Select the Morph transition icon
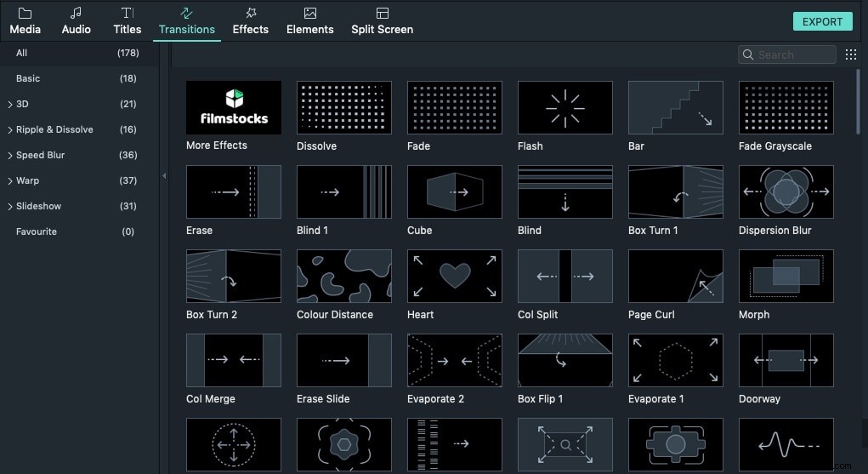868x474 pixels. click(786, 276)
